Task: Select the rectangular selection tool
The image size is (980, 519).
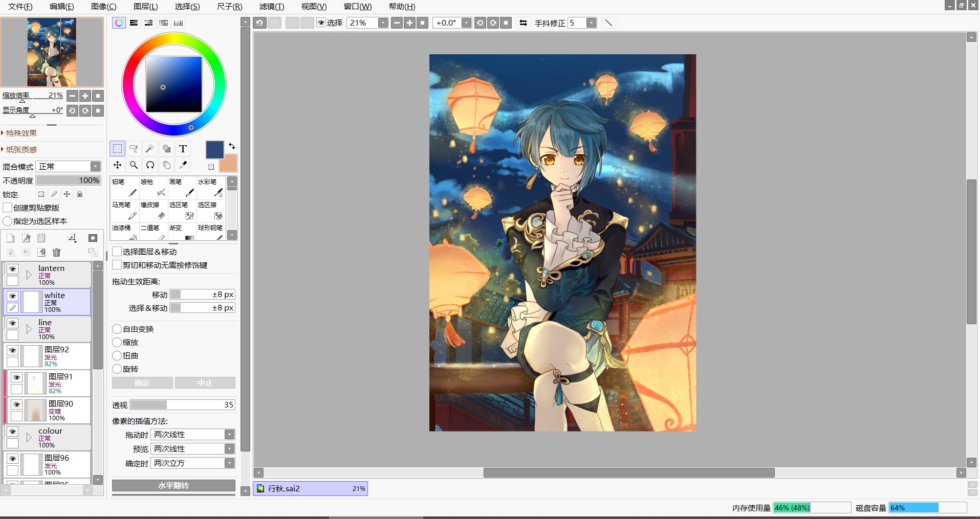Action: point(117,149)
